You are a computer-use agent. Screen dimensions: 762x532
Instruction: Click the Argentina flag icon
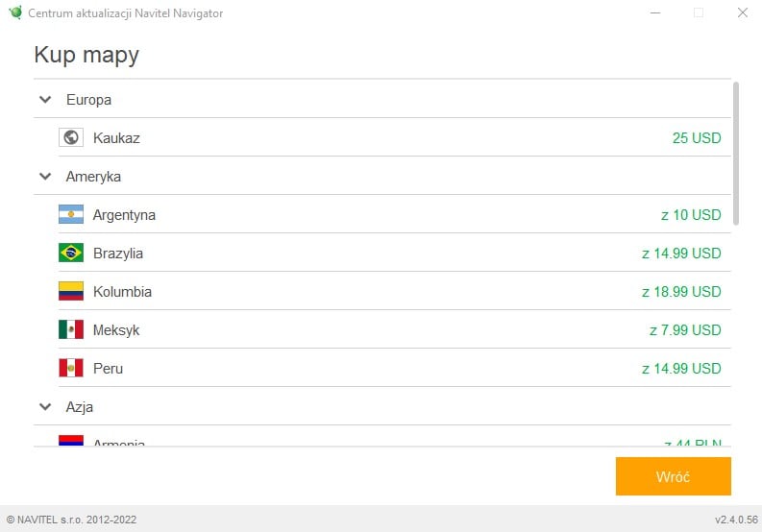(71, 214)
